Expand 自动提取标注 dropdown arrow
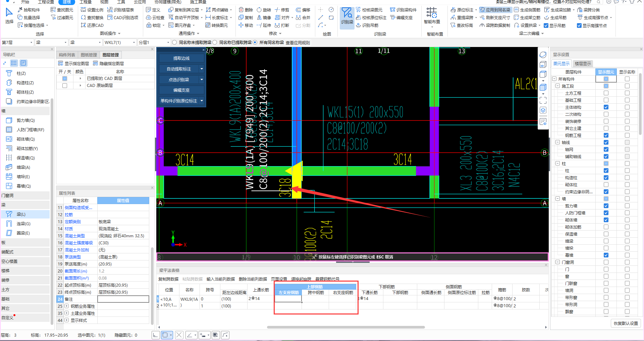The image size is (644, 341). 202,69
